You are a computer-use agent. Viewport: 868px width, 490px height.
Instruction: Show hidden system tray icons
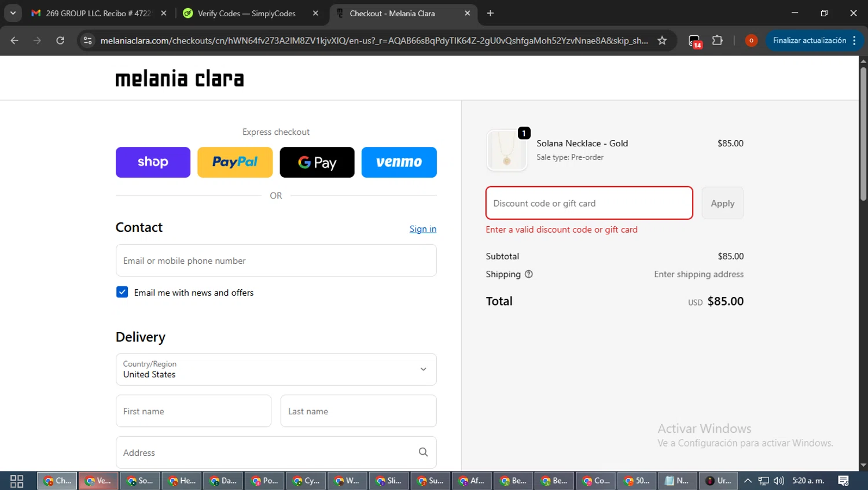(748, 481)
